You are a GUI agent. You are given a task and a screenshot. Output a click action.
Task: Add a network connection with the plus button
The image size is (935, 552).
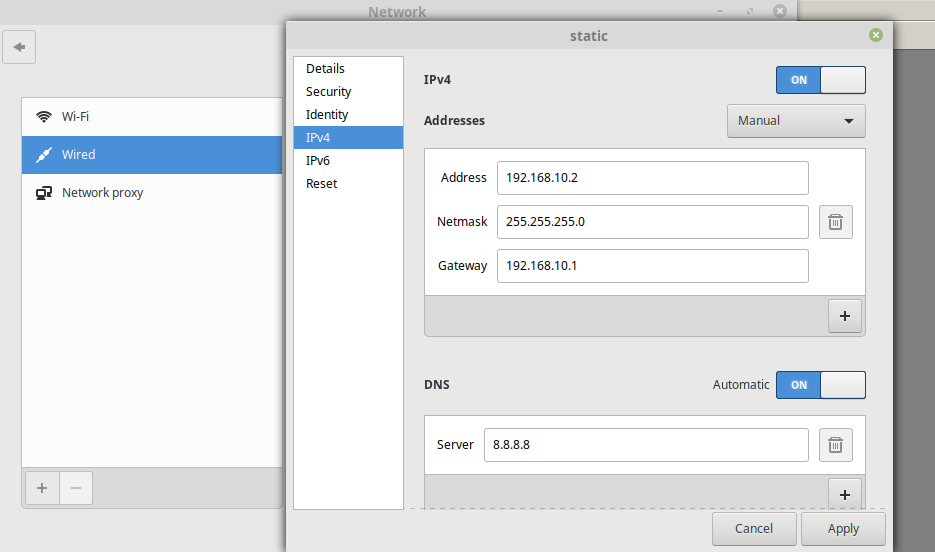pyautogui.click(x=42, y=488)
